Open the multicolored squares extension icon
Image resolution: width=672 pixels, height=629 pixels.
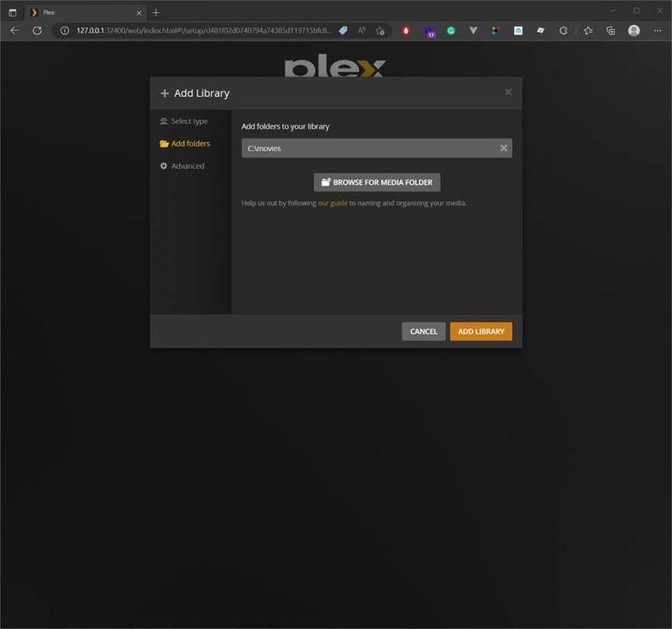pyautogui.click(x=496, y=30)
